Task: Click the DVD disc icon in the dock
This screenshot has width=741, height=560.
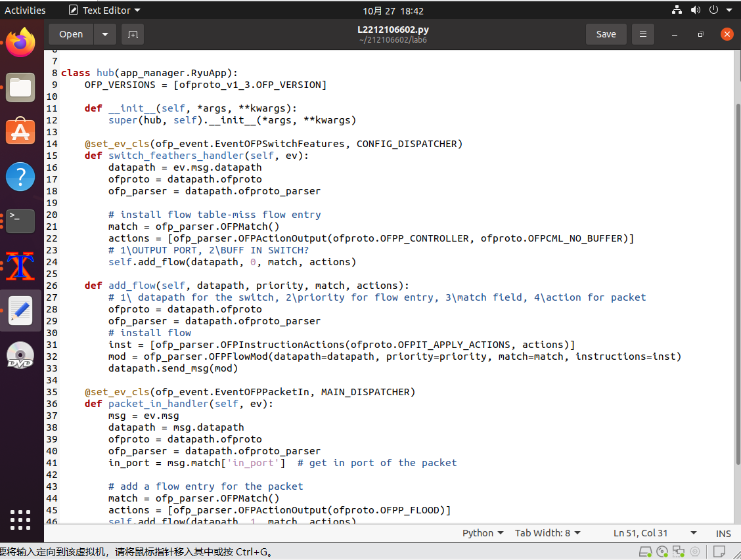Action: point(20,355)
